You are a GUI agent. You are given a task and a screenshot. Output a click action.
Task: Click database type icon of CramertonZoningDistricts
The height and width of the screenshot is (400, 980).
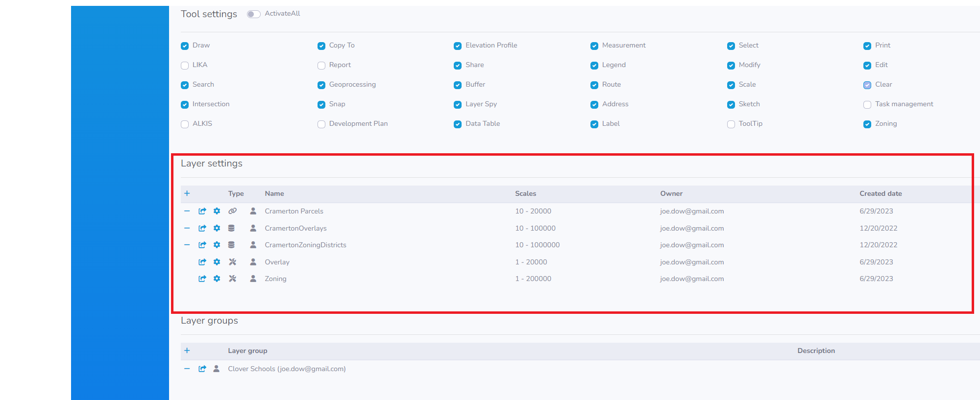pos(231,245)
